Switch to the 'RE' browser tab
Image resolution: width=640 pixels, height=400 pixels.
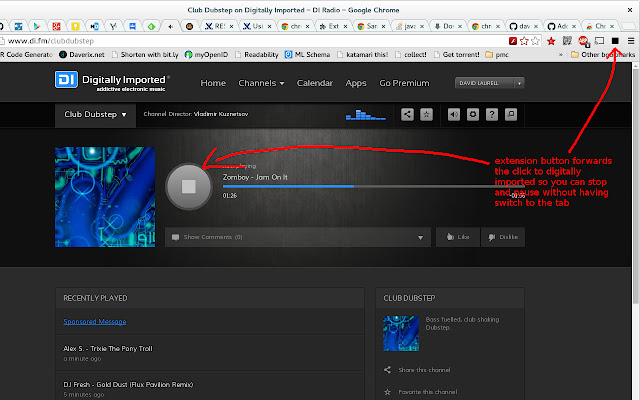pyautogui.click(x=219, y=26)
